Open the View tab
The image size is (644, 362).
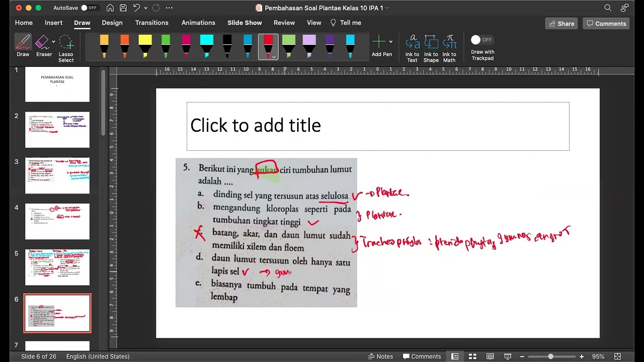tap(314, 23)
